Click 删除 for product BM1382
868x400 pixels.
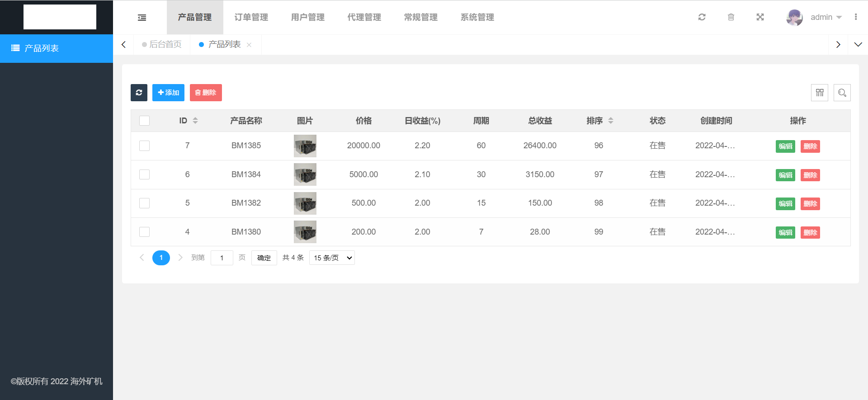coord(810,204)
